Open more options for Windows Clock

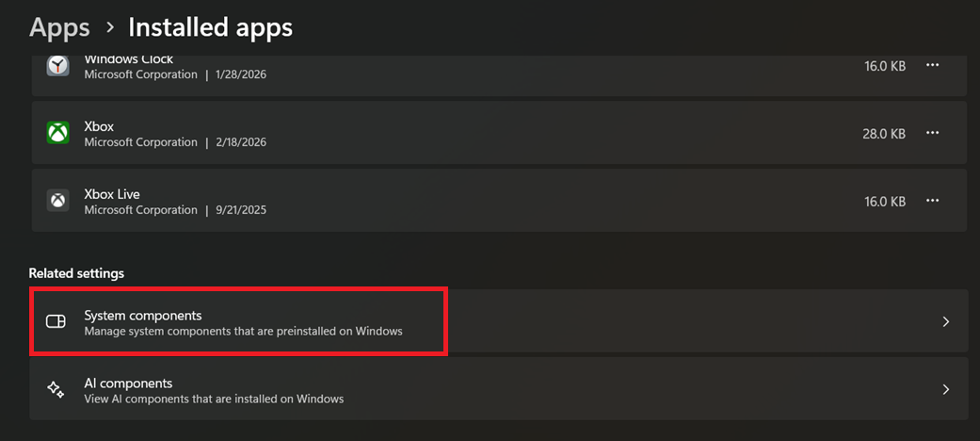point(932,65)
